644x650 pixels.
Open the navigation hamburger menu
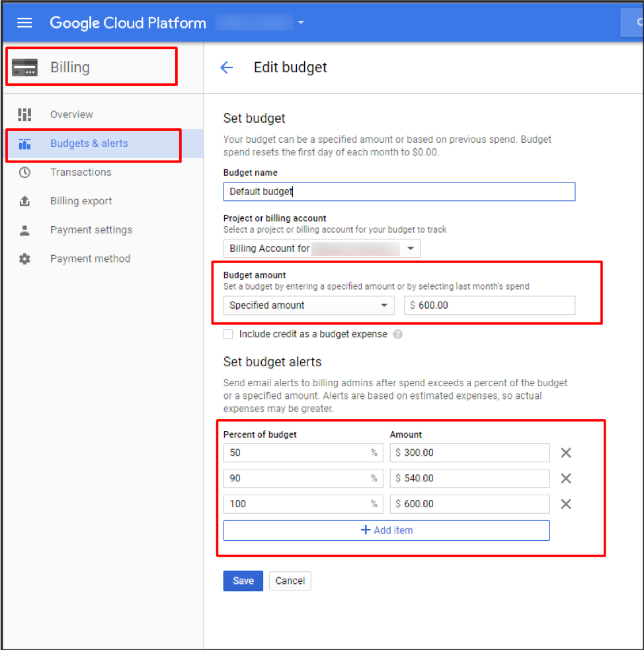24,22
